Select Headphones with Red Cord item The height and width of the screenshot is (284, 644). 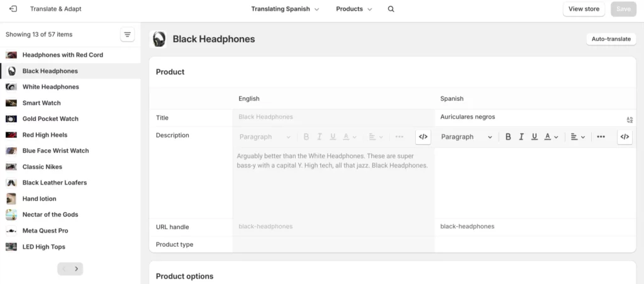click(70, 55)
